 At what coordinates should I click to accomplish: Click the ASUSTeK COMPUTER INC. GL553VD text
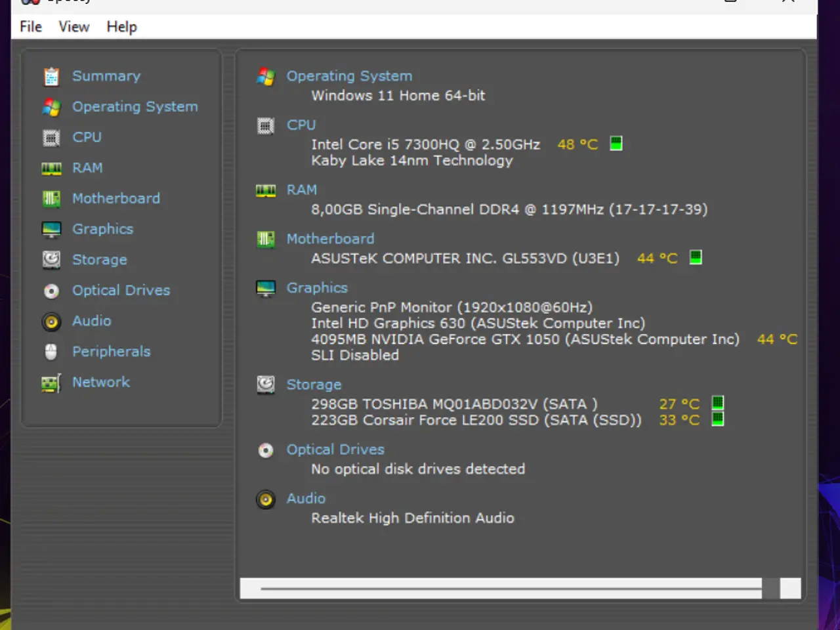[x=465, y=259]
